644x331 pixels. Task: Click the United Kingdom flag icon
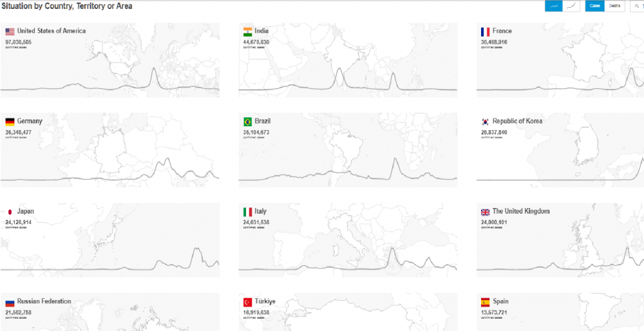pos(486,212)
